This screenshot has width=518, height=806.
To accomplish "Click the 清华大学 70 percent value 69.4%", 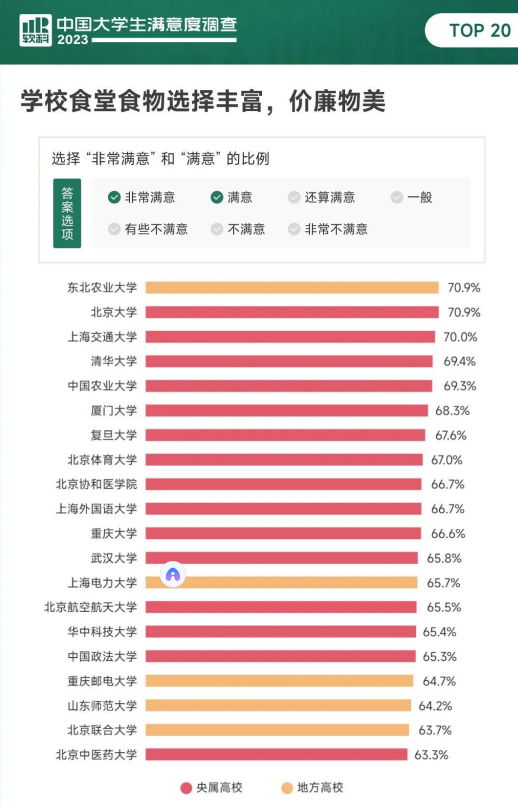I will (460, 362).
